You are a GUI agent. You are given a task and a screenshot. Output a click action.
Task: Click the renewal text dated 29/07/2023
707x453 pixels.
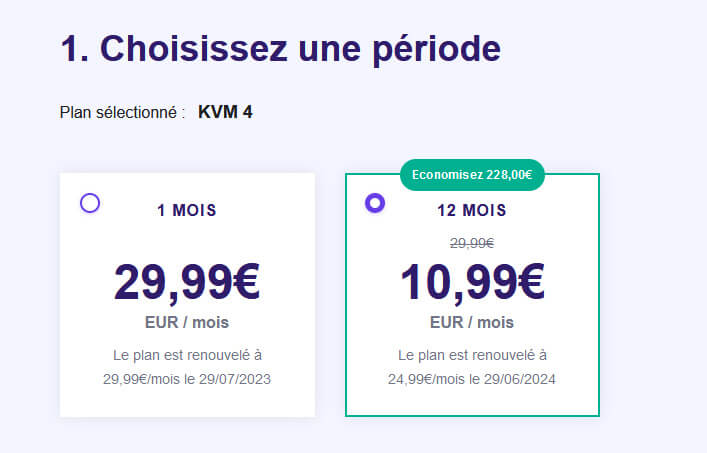pyautogui.click(x=187, y=367)
